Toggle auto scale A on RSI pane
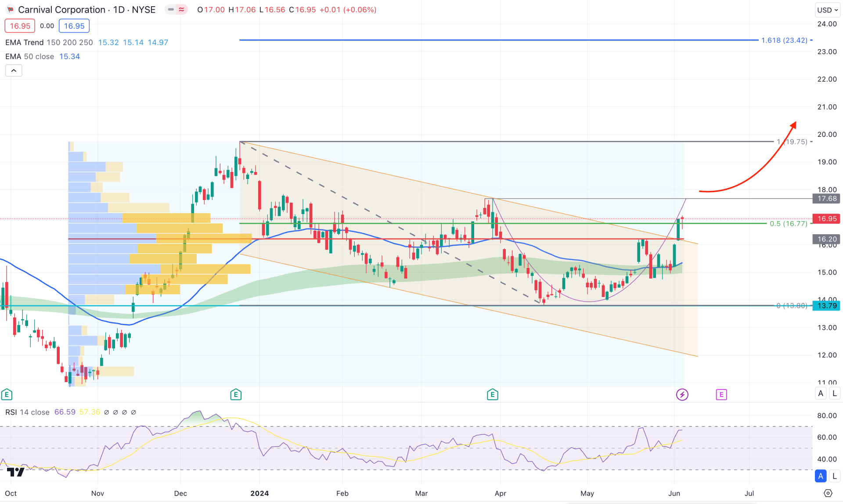This screenshot has width=843, height=504. point(821,476)
